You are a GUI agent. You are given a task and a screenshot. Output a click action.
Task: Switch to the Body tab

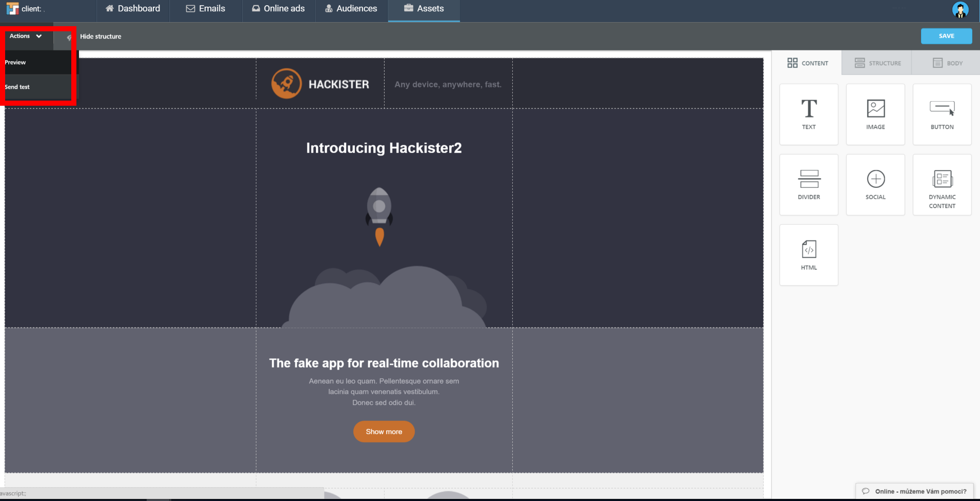[x=947, y=63]
